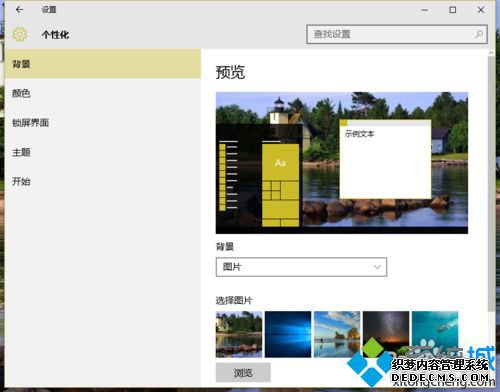Click the back arrow in the title bar

(x=20, y=10)
